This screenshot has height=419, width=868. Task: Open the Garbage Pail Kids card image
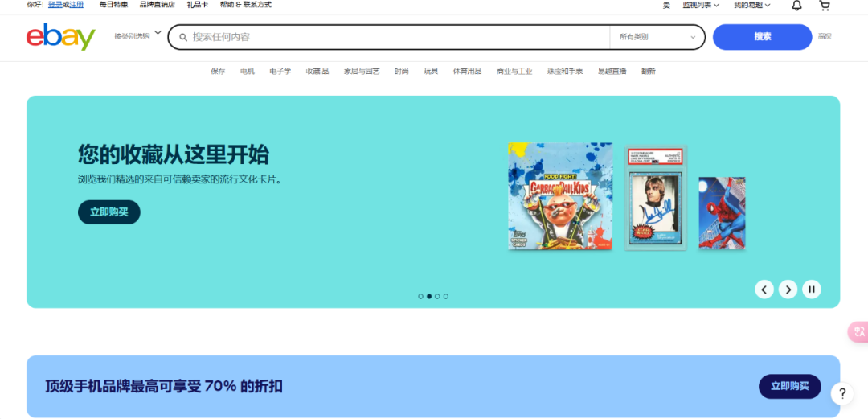point(560,196)
